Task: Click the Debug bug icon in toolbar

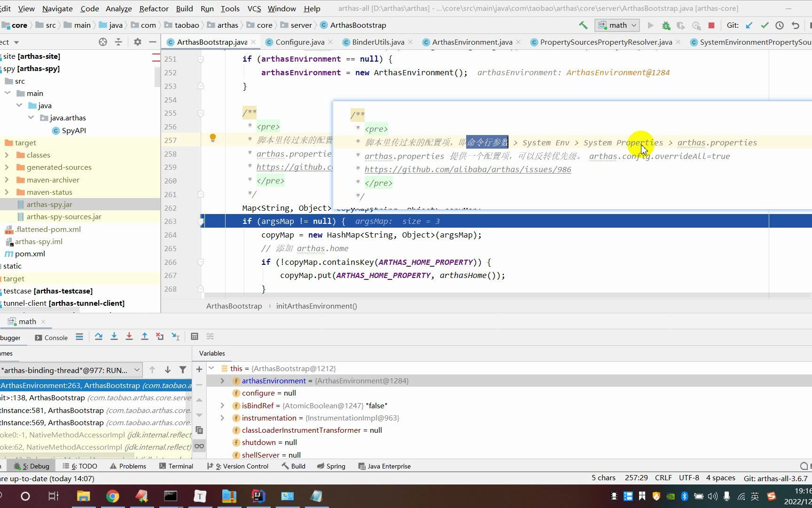Action: [666, 25]
